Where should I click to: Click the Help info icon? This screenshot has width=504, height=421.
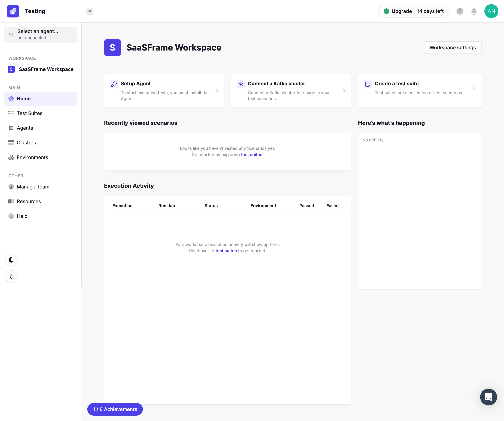(11, 216)
